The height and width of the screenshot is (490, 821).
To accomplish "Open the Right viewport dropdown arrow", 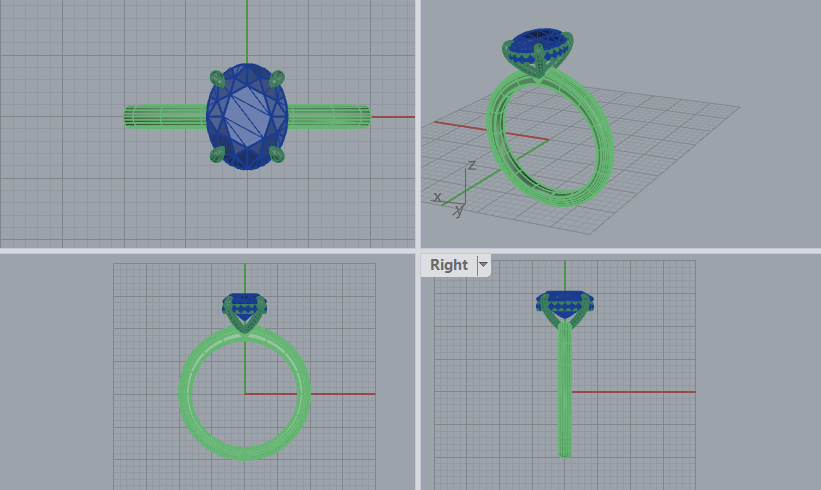I will [483, 265].
